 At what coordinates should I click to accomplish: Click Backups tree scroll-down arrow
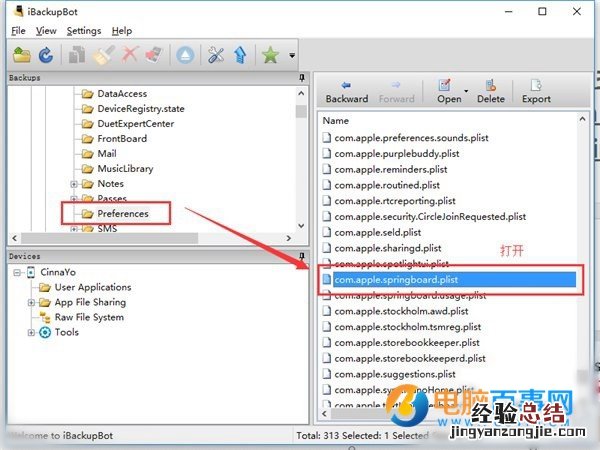[x=301, y=226]
